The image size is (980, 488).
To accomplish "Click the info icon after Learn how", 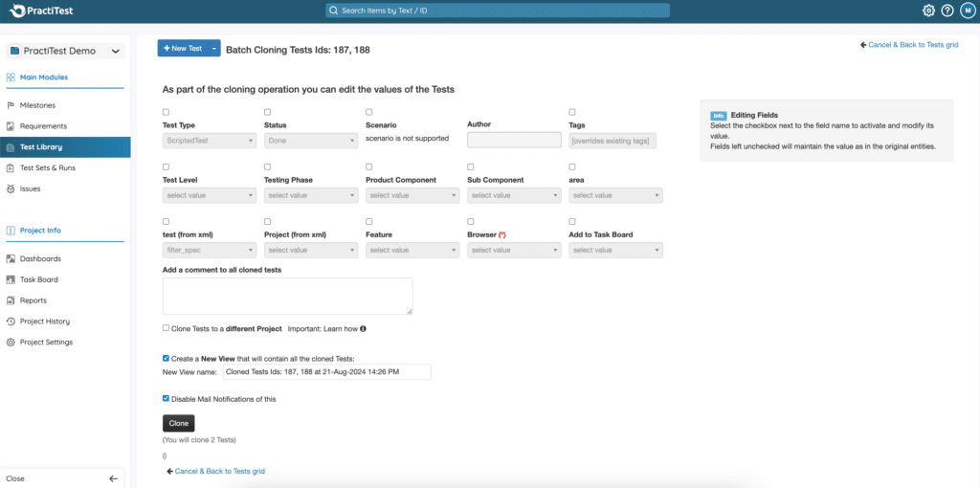I will tap(363, 328).
